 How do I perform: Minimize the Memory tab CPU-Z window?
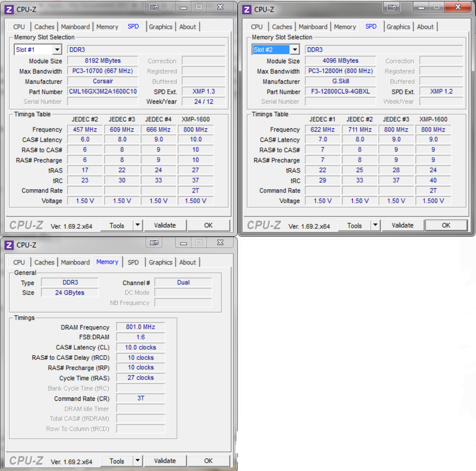click(x=183, y=243)
